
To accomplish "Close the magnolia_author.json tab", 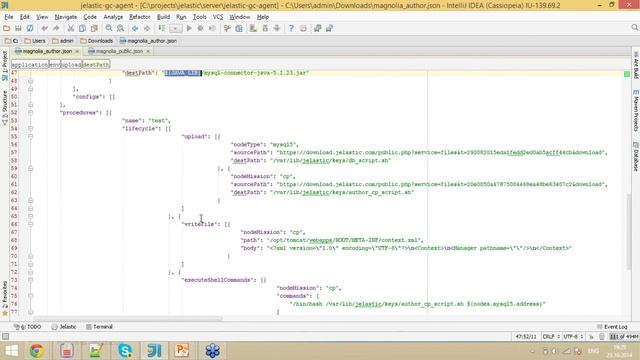I will pos(77,51).
